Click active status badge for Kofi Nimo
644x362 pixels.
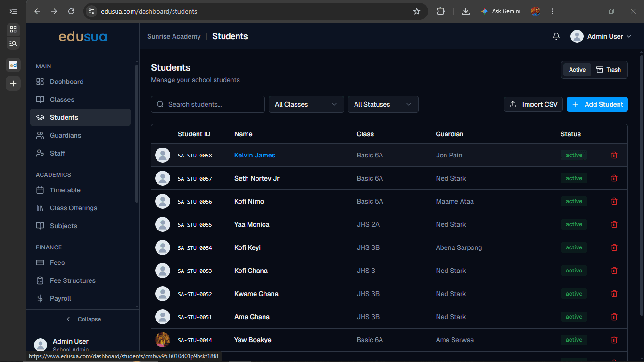click(x=574, y=201)
